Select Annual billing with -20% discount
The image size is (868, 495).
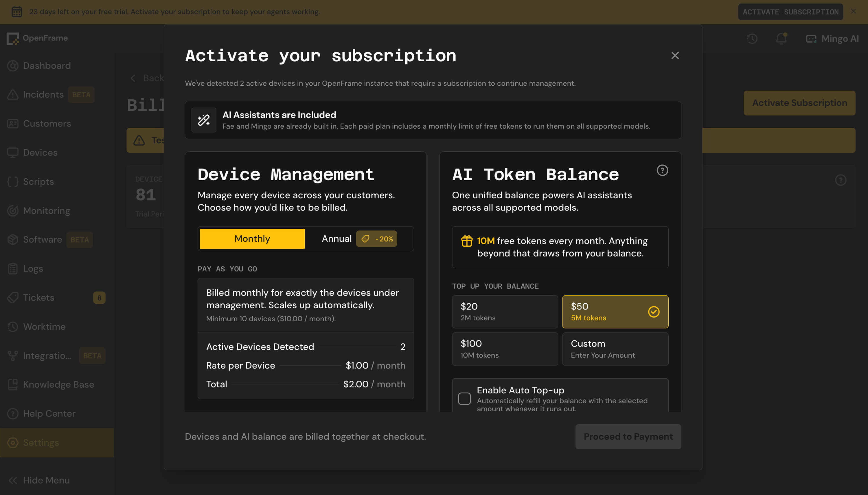point(359,239)
